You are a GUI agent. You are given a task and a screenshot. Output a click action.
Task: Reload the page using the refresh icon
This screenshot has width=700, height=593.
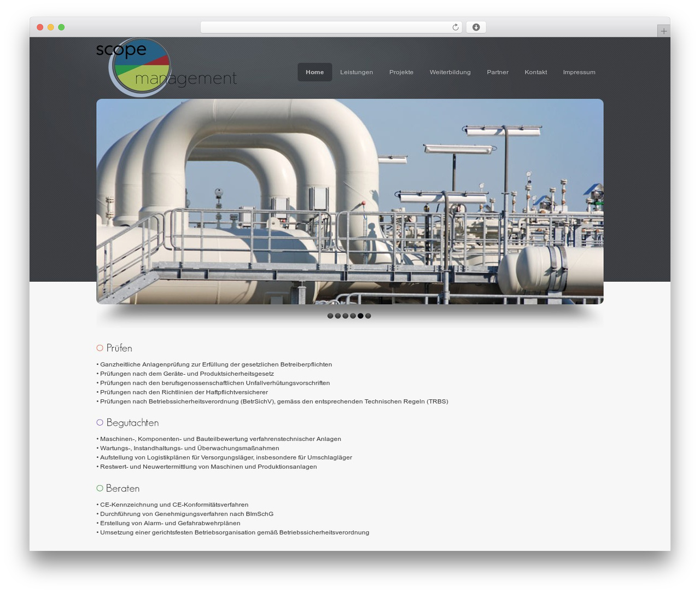[455, 27]
